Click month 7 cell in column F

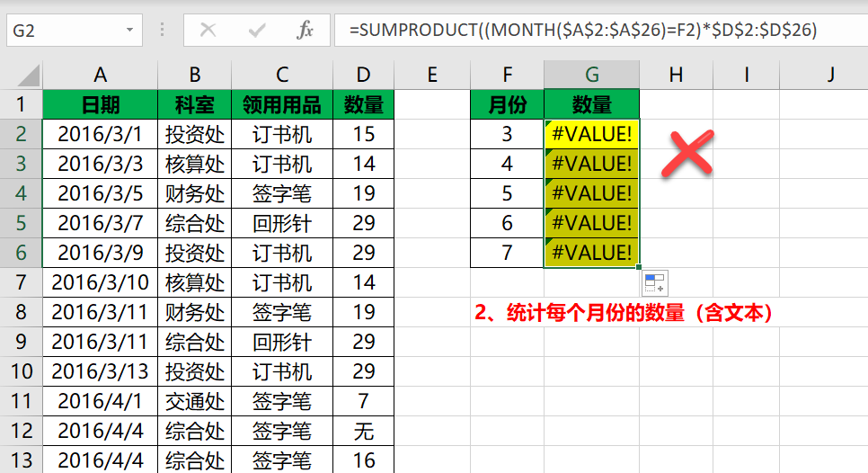(507, 253)
